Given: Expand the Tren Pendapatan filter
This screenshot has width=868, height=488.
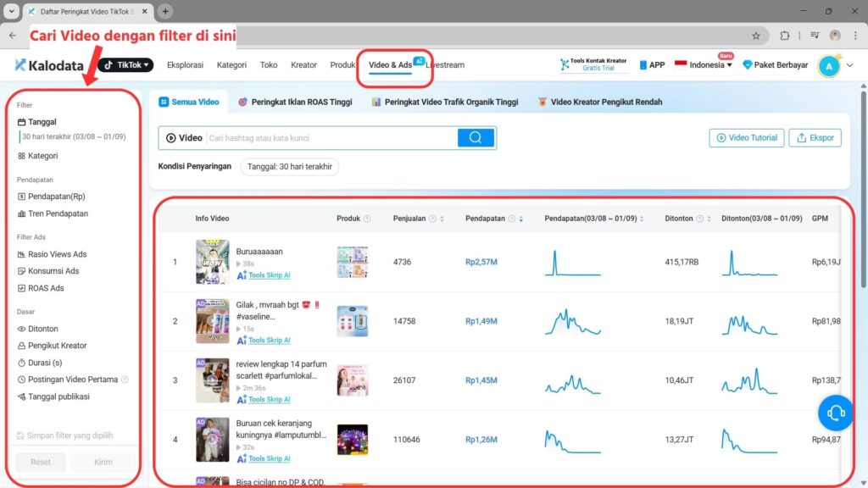Looking at the screenshot, I should [53, 213].
